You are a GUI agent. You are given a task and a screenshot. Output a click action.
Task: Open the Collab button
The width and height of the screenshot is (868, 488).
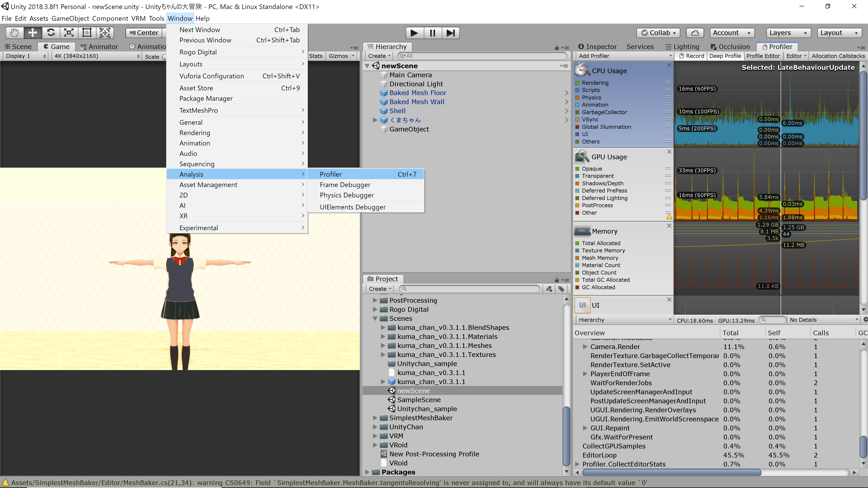pyautogui.click(x=658, y=33)
